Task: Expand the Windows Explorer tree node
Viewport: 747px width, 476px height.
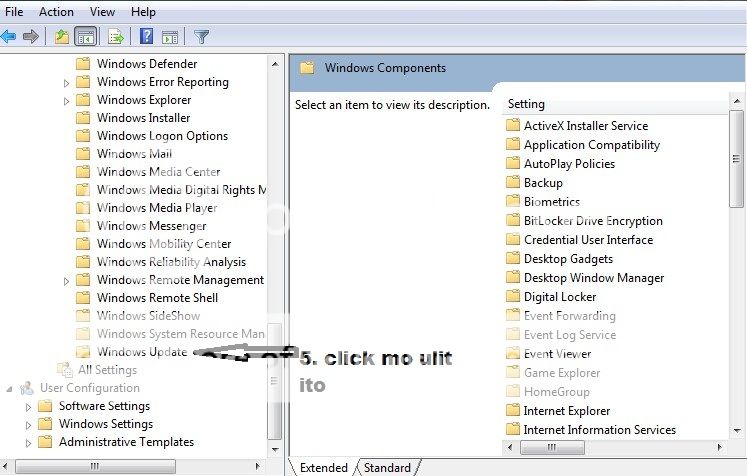Action: point(67,100)
